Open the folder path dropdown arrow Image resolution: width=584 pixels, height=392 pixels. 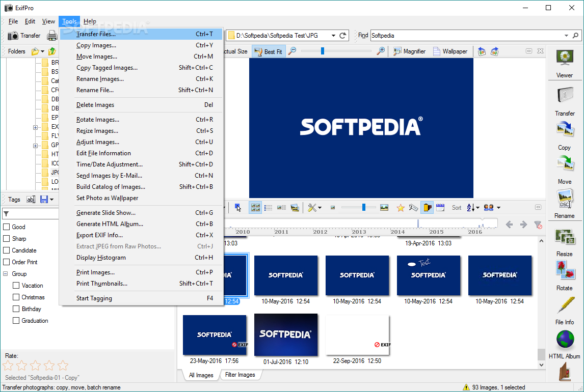333,36
